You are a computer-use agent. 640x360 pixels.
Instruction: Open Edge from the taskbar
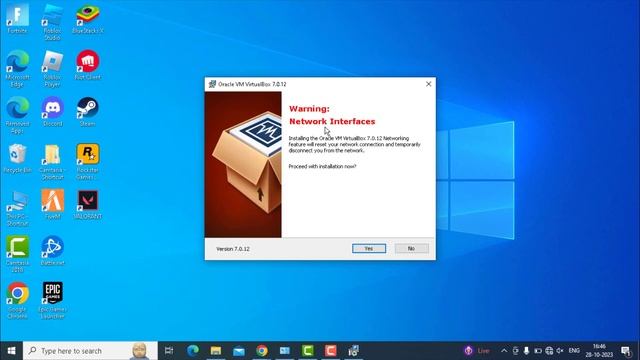193,351
